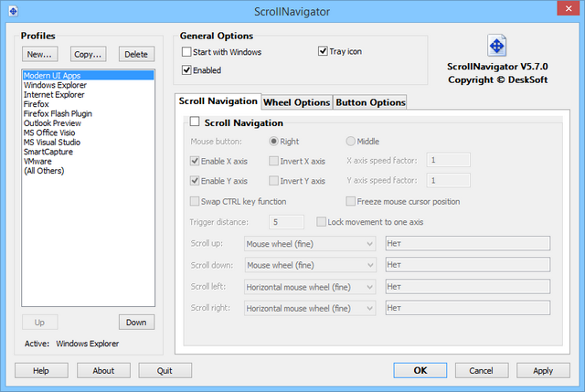
Task: Select the Firefox profile
Action: (x=37, y=105)
